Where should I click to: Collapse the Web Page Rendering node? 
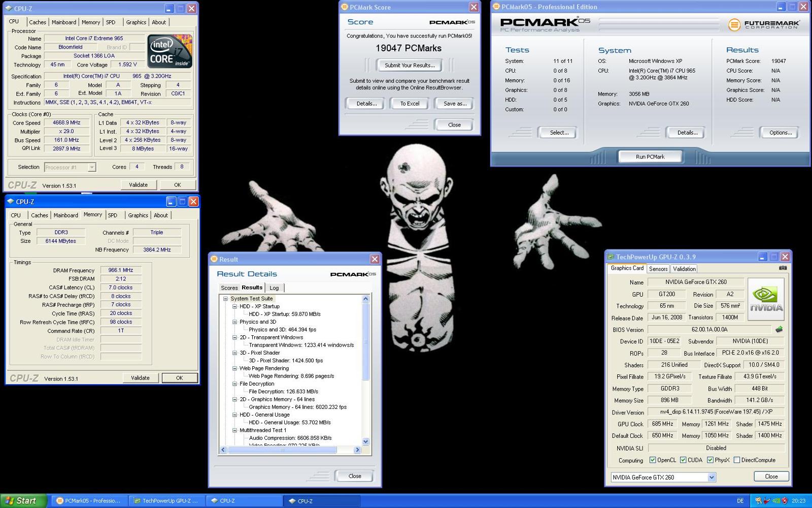(235, 368)
